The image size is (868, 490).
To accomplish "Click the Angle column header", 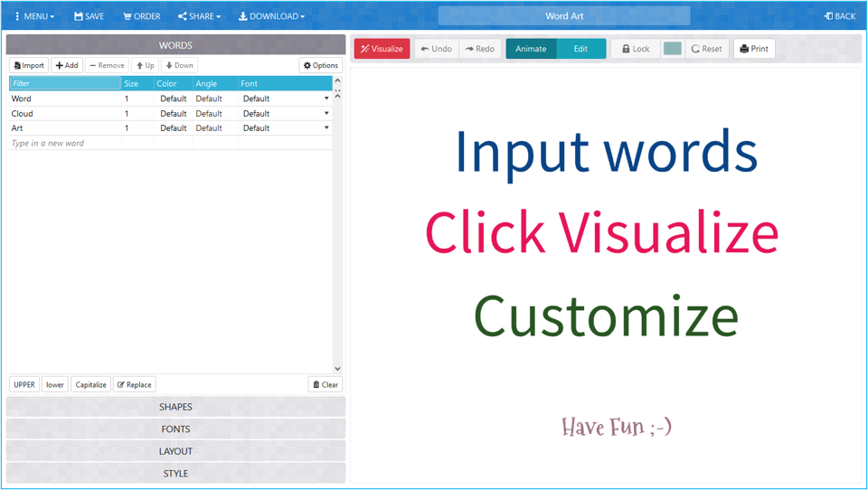I will 215,83.
